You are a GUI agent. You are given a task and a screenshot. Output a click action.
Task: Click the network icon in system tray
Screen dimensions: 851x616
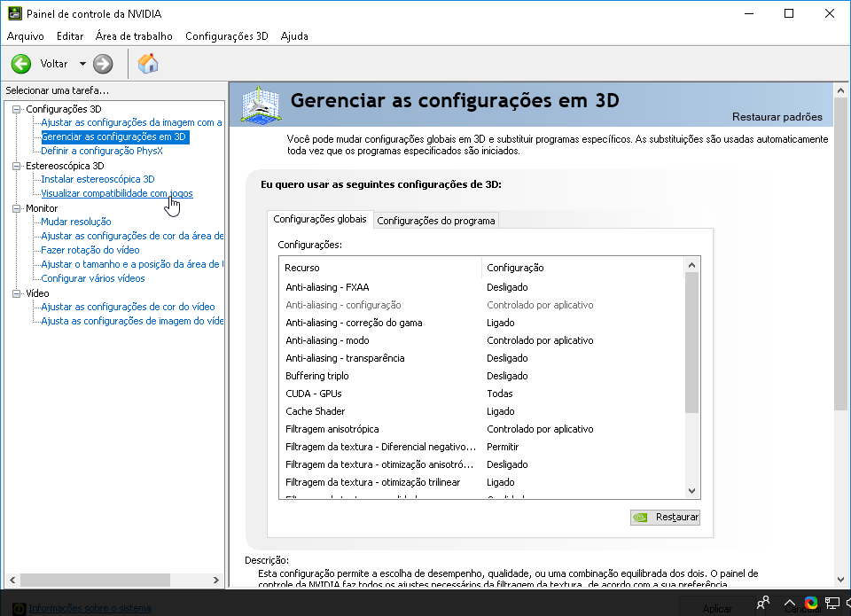pyautogui.click(x=832, y=603)
